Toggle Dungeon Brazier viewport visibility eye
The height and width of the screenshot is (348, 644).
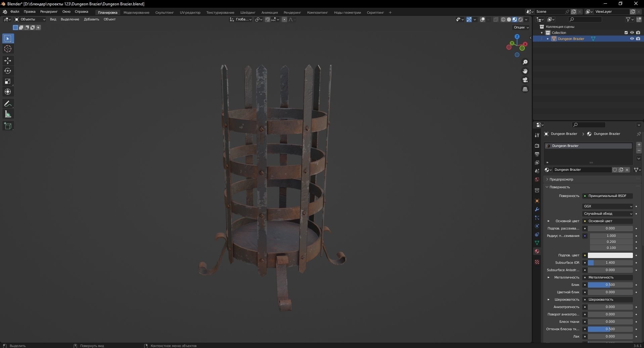[632, 39]
